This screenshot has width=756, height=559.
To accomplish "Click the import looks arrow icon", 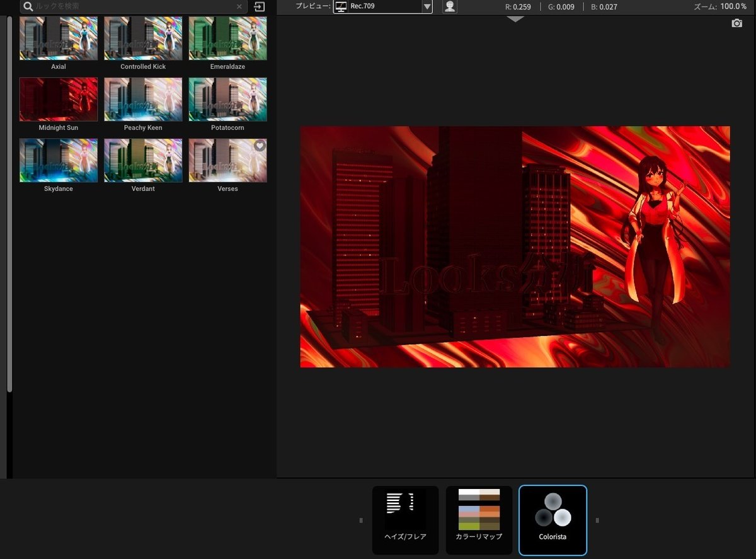I will pos(260,6).
